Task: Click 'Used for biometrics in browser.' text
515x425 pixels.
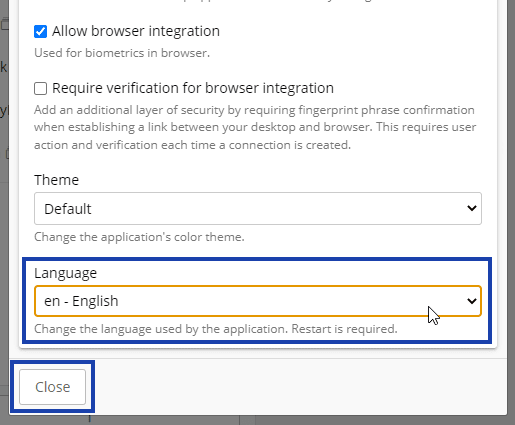Action: pyautogui.click(x=122, y=53)
